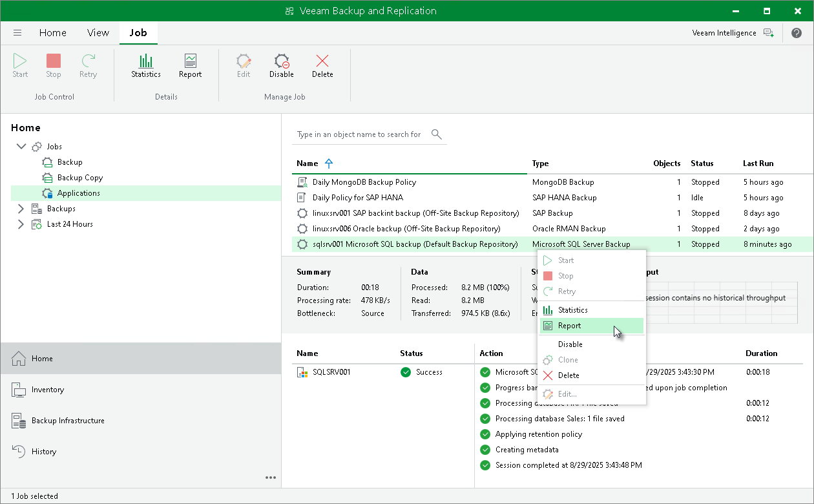Click the red Stop icon in the ribbon
The width and height of the screenshot is (814, 504).
tap(53, 65)
